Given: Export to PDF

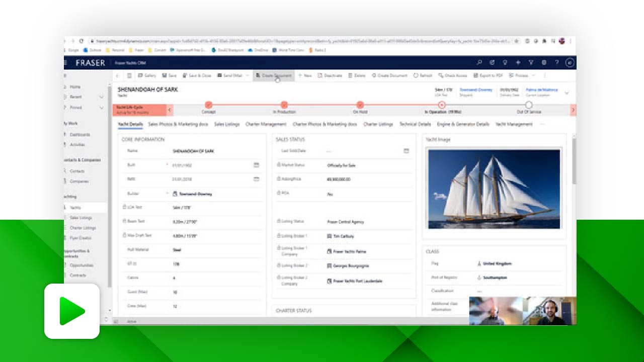Looking at the screenshot, I should tap(488, 75).
